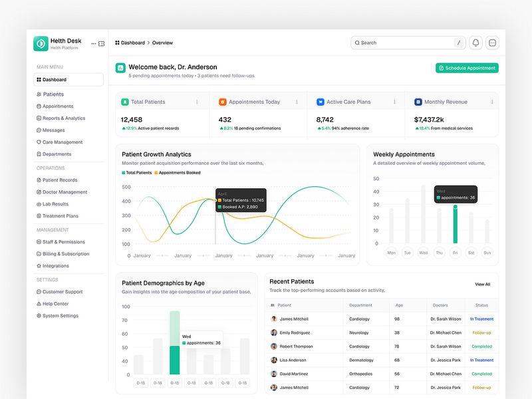Select the Mon day chip
The image size is (532, 399).
[391, 253]
